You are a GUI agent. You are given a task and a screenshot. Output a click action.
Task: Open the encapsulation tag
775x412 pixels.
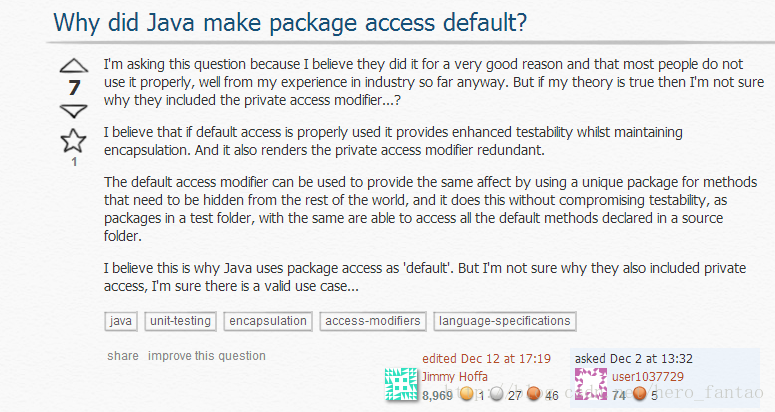[268, 321]
